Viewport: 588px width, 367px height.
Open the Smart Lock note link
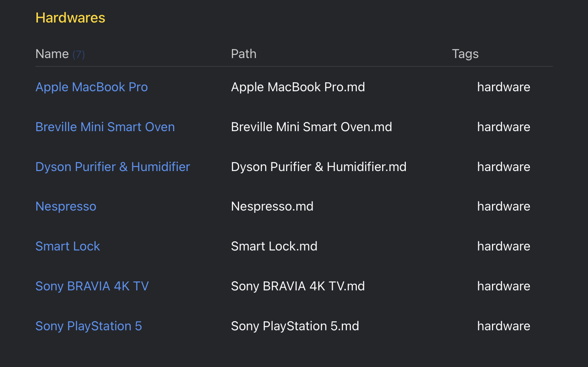(68, 246)
